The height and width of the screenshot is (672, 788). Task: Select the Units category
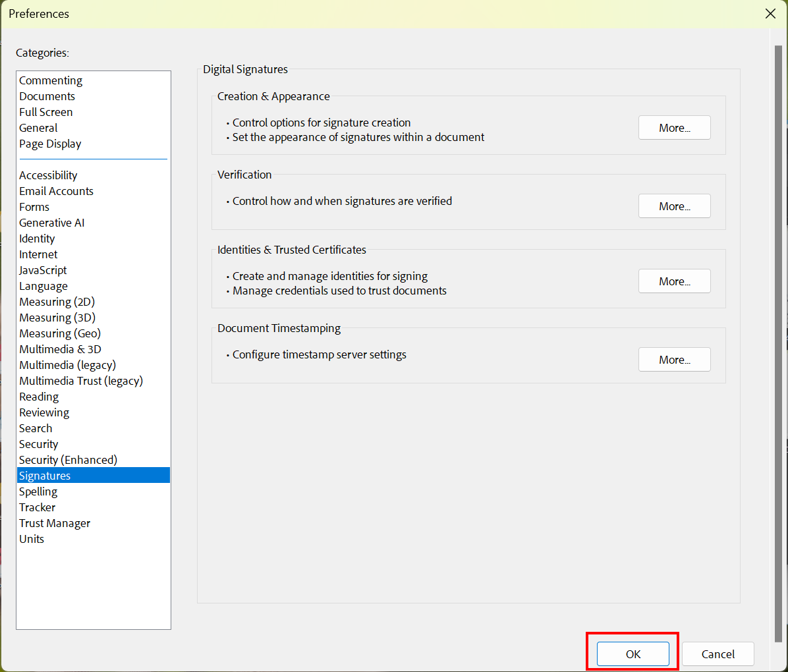pyautogui.click(x=32, y=539)
